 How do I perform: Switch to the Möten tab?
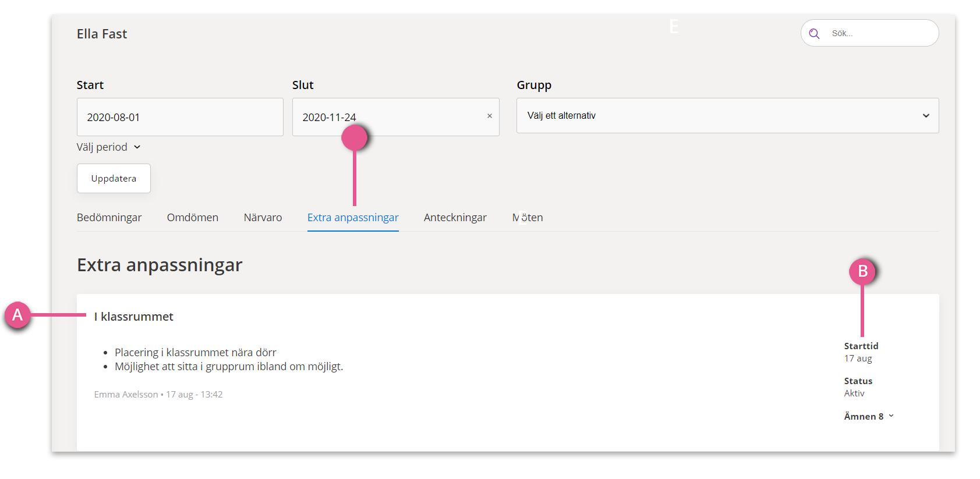pos(528,217)
